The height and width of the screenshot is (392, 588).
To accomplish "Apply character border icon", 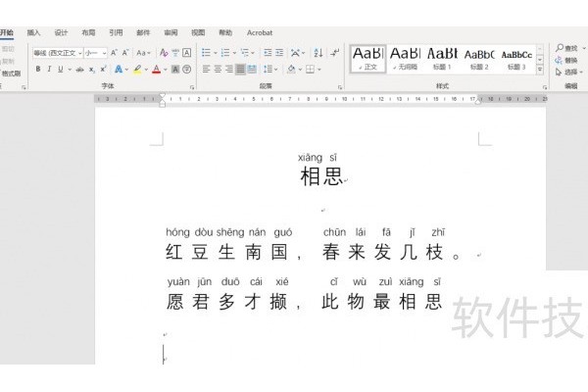I will pyautogui.click(x=186, y=53).
